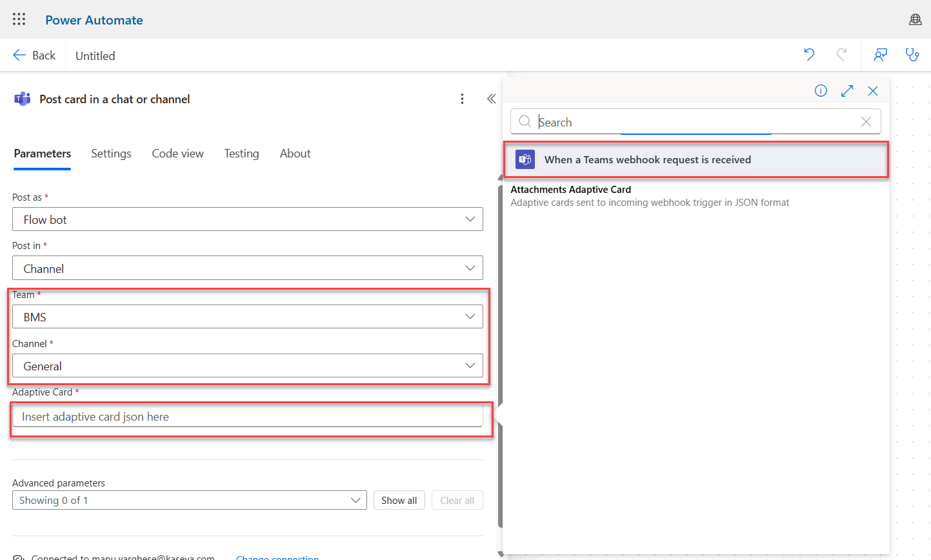
Task: Select When a Teams webhook request is received
Action: click(x=696, y=159)
